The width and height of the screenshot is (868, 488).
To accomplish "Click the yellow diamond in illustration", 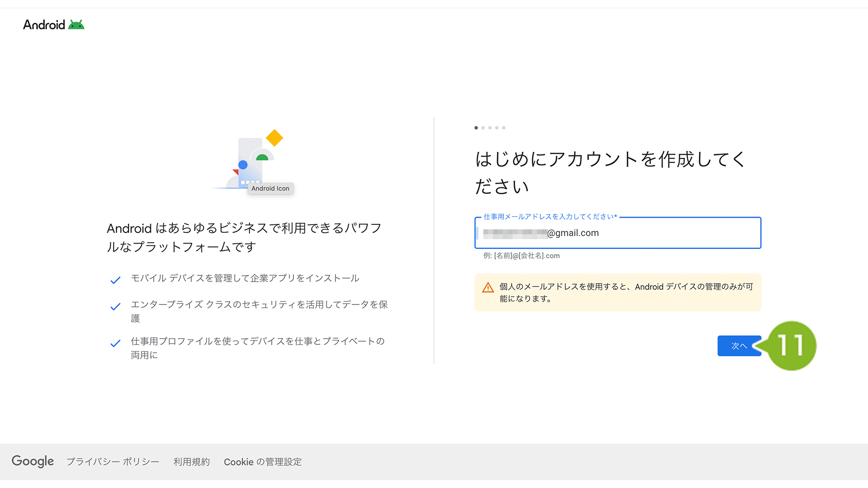I will point(274,138).
